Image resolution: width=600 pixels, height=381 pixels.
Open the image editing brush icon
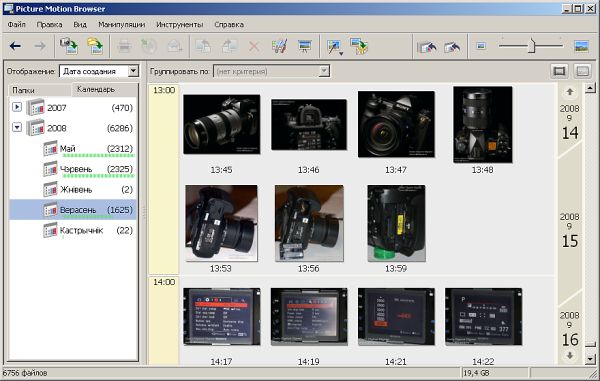pyautogui.click(x=279, y=47)
